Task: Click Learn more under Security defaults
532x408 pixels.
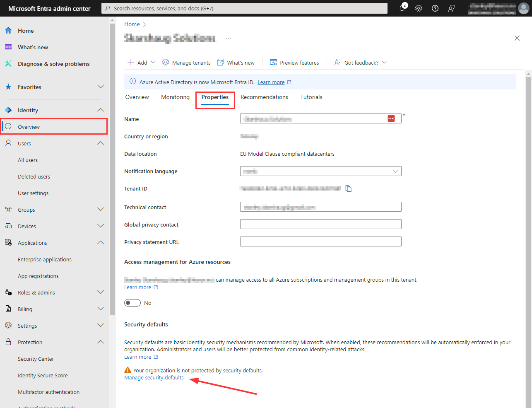Action: pyautogui.click(x=138, y=357)
